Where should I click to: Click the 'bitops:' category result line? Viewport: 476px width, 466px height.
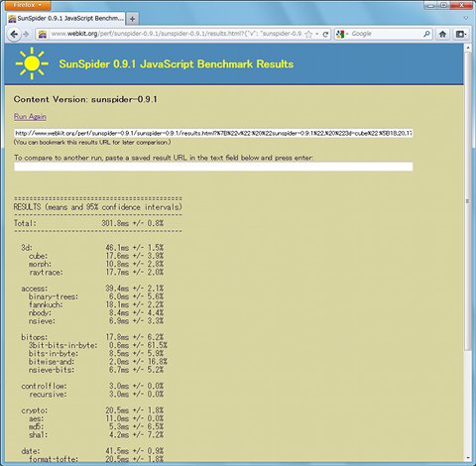coord(92,337)
